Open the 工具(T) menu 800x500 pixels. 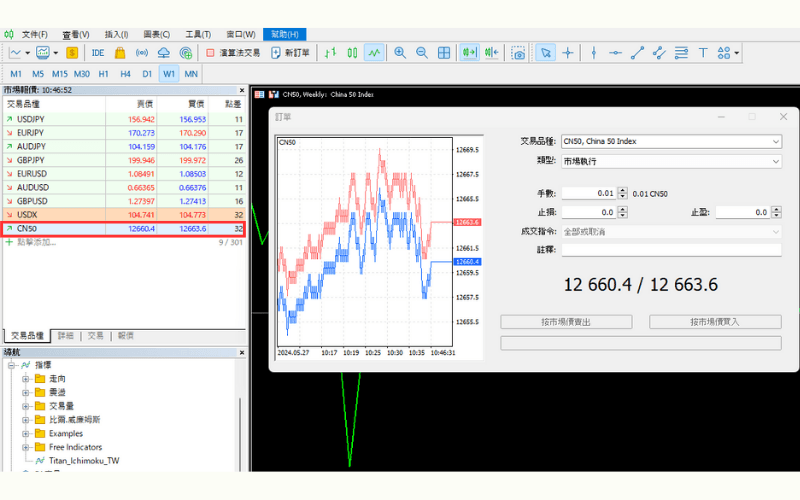(x=198, y=34)
